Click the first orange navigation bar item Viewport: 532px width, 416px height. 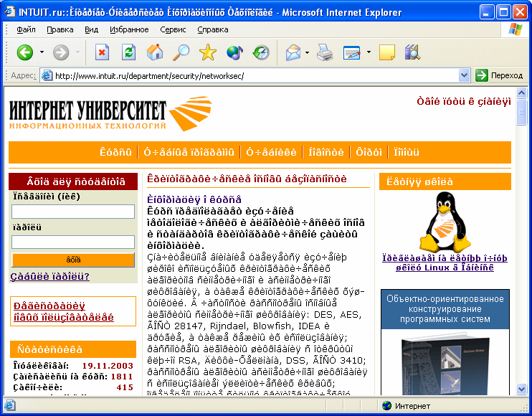coord(115,152)
